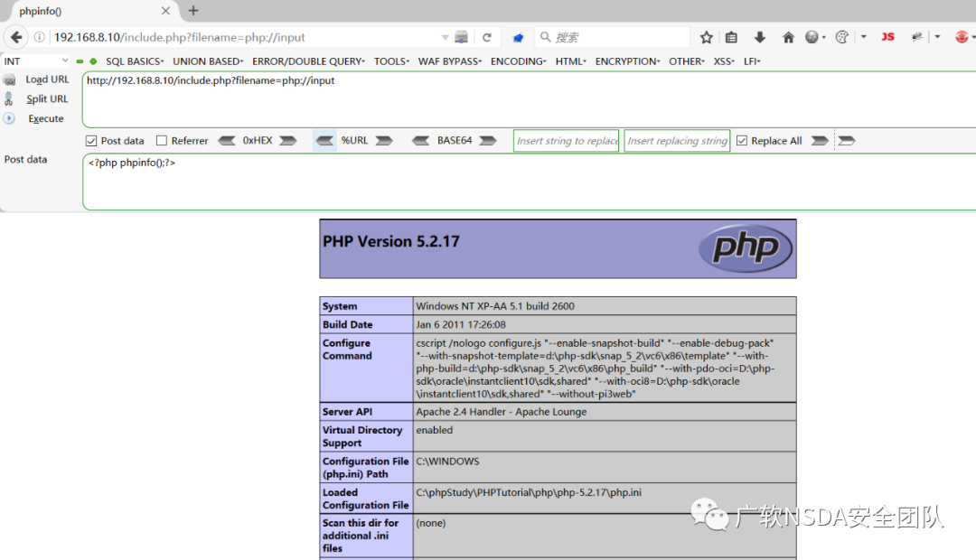The image size is (976, 560).
Task: Open the WAF BYPASS menu
Action: pos(450,61)
